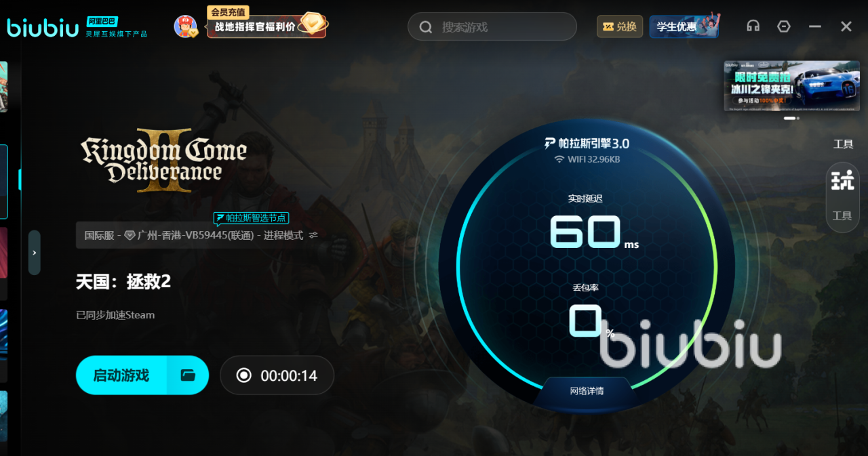Image resolution: width=868 pixels, height=456 pixels.
Task: Select Kingdom Come game in left list
Action: (x=4, y=182)
